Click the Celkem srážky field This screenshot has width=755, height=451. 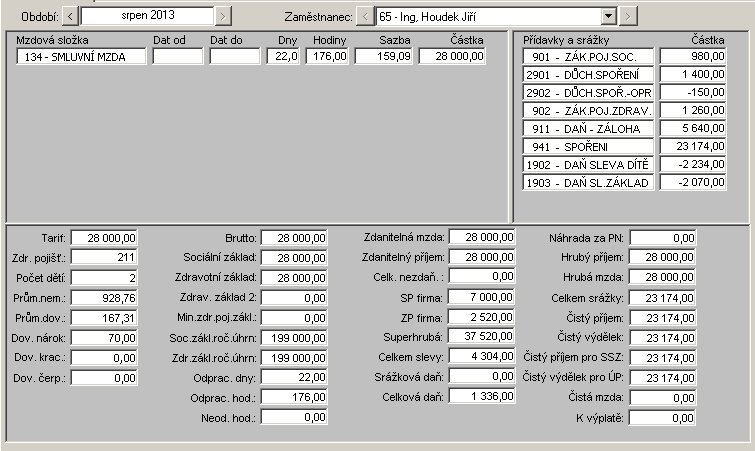click(663, 298)
